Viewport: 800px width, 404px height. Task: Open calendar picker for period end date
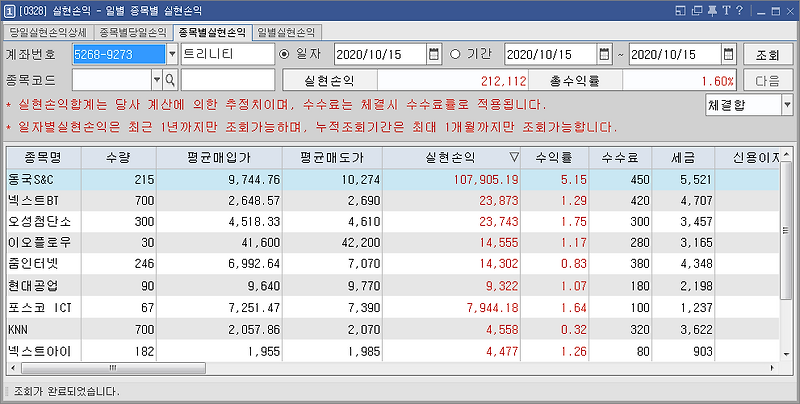pos(729,54)
